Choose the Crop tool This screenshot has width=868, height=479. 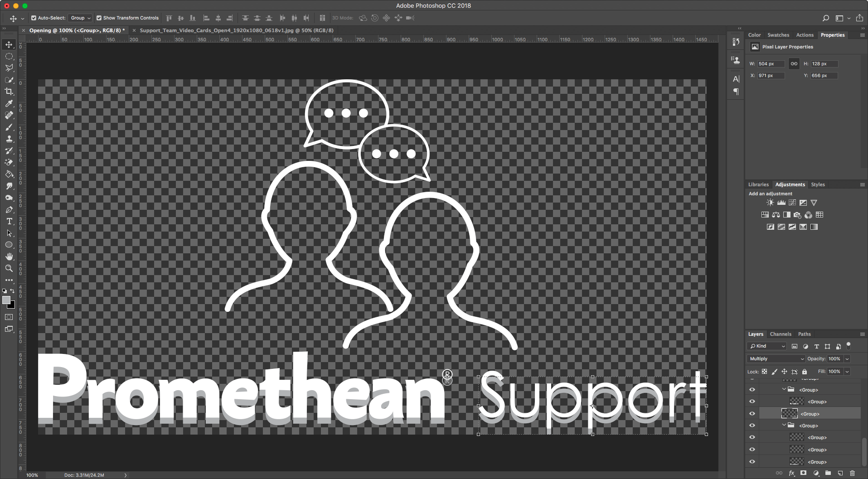click(x=9, y=92)
